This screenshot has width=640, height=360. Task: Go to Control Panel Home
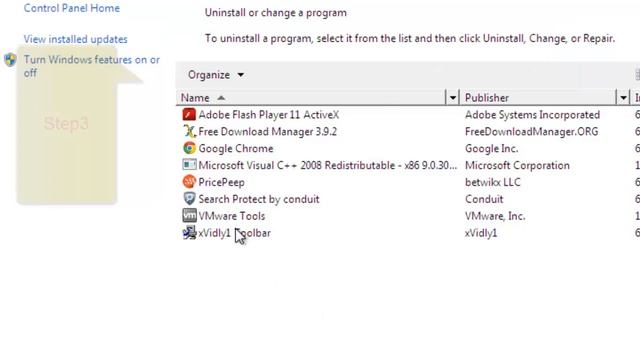tap(72, 8)
